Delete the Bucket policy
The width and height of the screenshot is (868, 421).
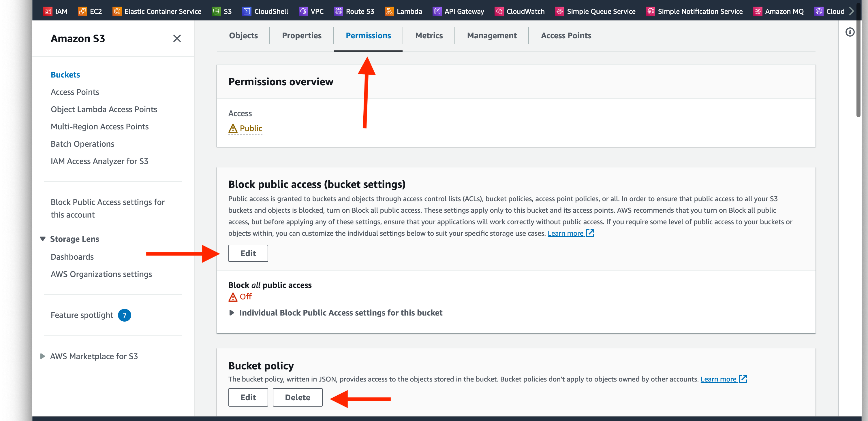point(298,397)
